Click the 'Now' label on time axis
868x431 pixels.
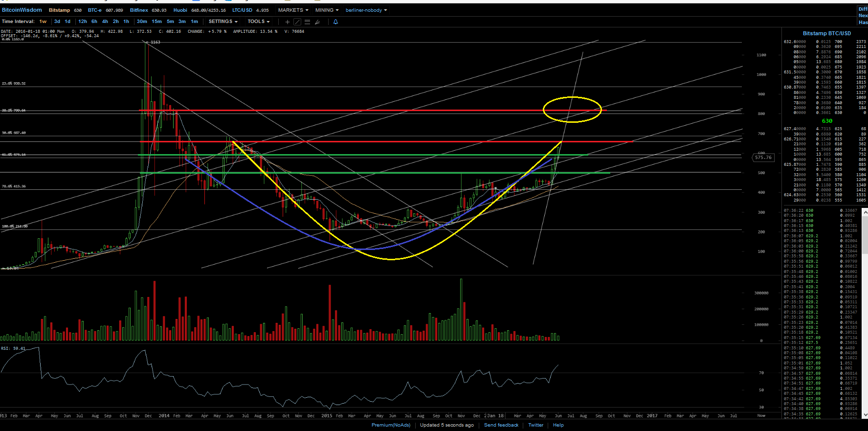tap(761, 416)
